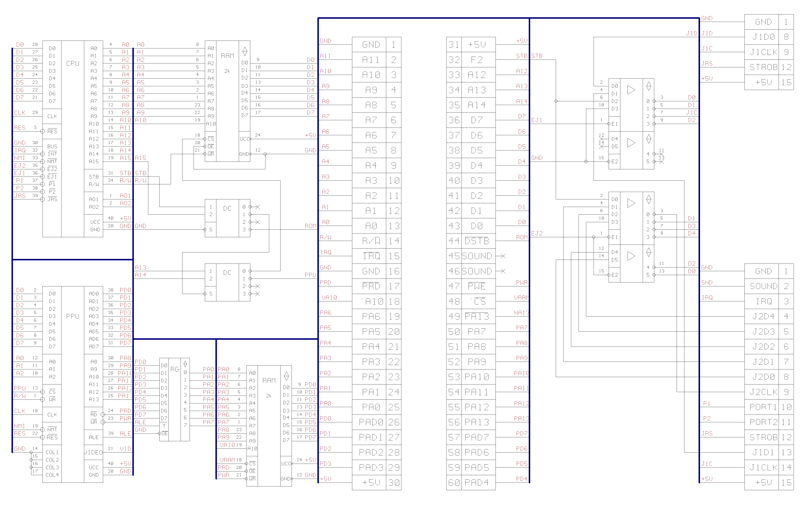Click the no-connect X at upper DC decoder output 0

(258, 207)
